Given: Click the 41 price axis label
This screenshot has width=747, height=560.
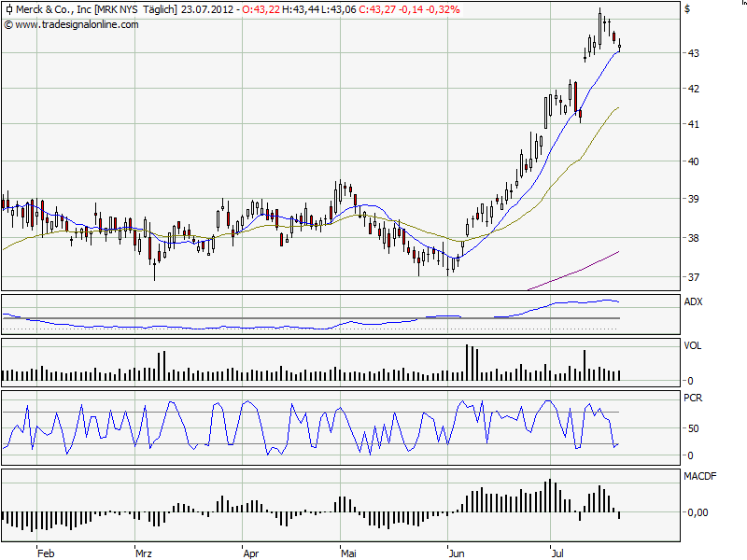Looking at the screenshot, I should point(694,124).
